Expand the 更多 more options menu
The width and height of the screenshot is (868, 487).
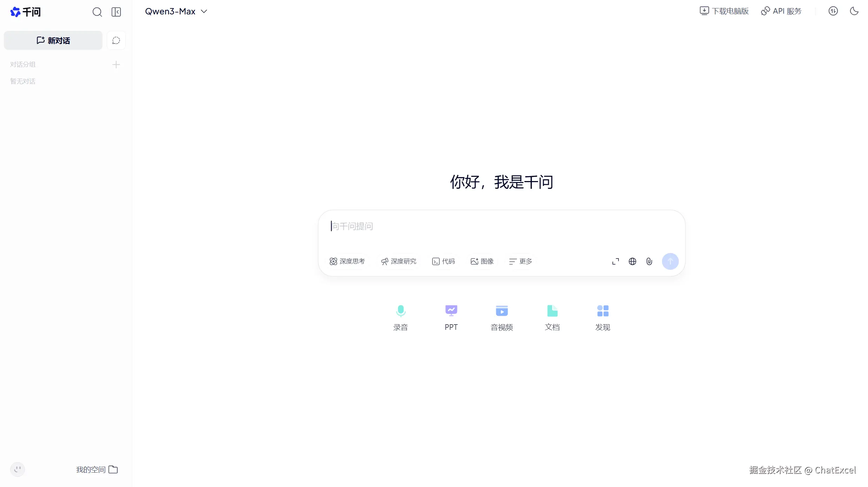[x=521, y=262]
